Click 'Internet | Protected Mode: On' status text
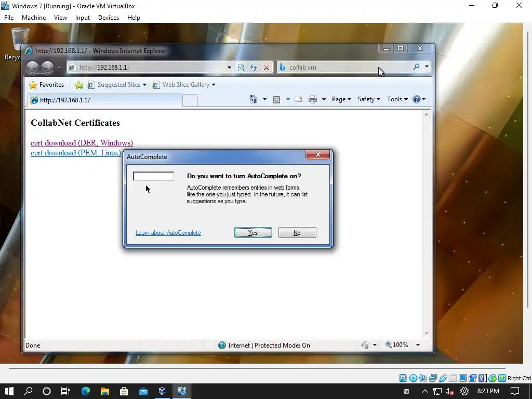 click(269, 345)
